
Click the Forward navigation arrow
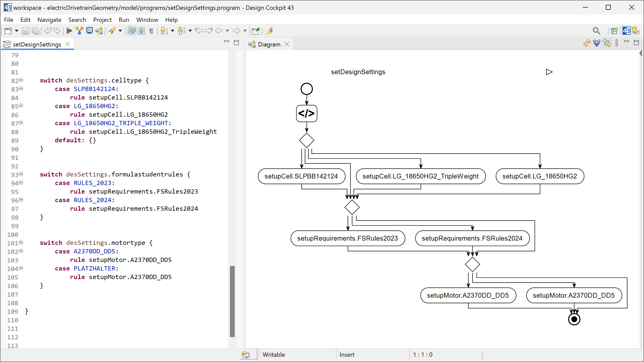click(x=236, y=31)
